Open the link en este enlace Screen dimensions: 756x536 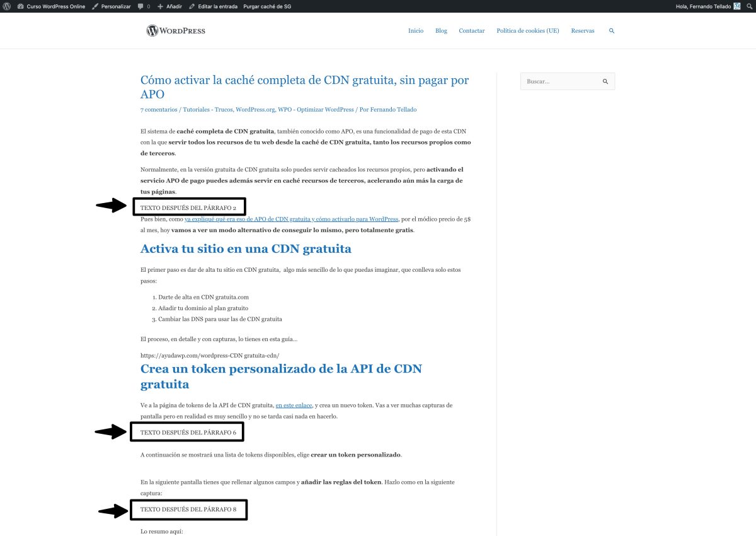click(x=294, y=405)
